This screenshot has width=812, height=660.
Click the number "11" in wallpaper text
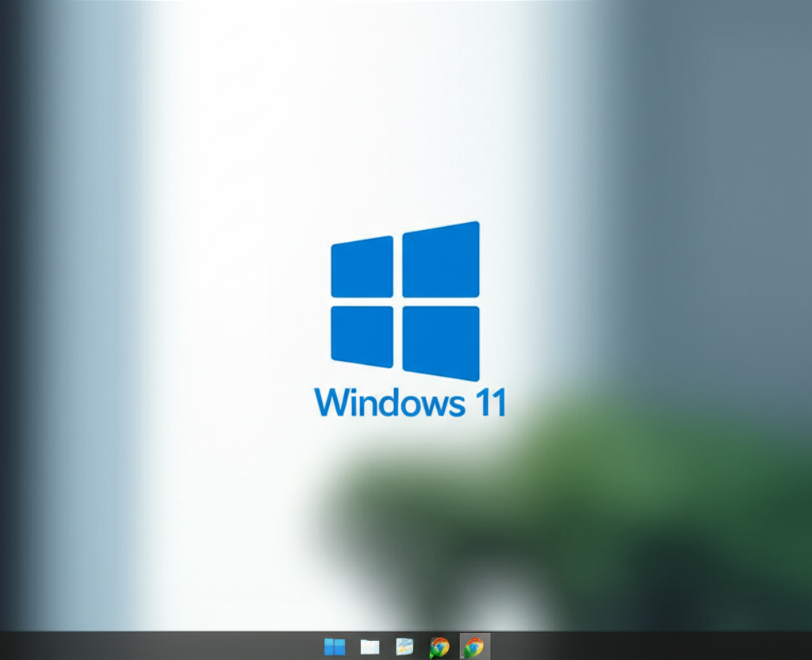coord(488,402)
